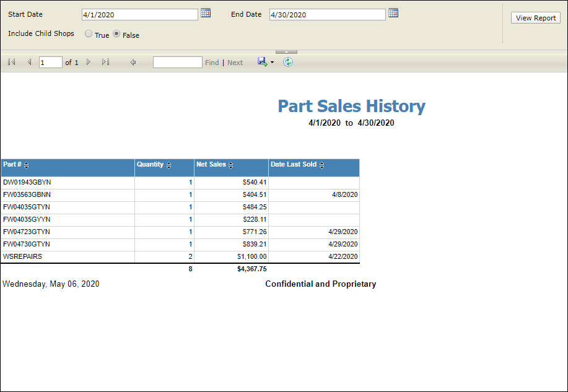Go to the next report page

[89, 62]
